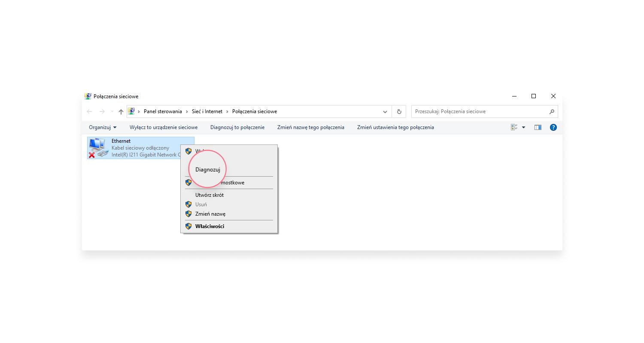The width and height of the screenshot is (644, 343).
Task: Click Diagnozuj to połączenie in toolbar
Action: [237, 127]
